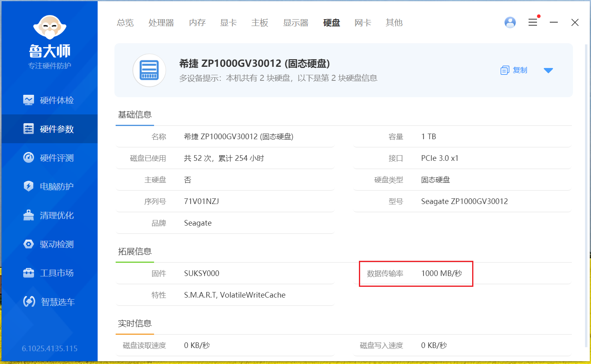
Task: Click the 接口 value PCIe 3.0 x1
Action: (x=440, y=158)
